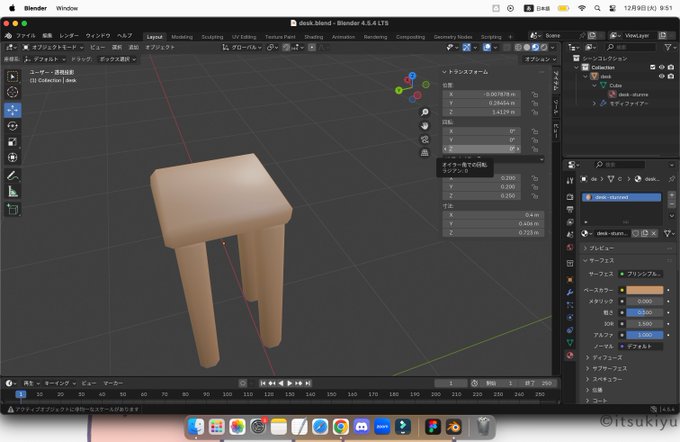The height and width of the screenshot is (442, 680).
Task: Open the Object Data properties tab (green triangle)
Action: (x=570, y=343)
